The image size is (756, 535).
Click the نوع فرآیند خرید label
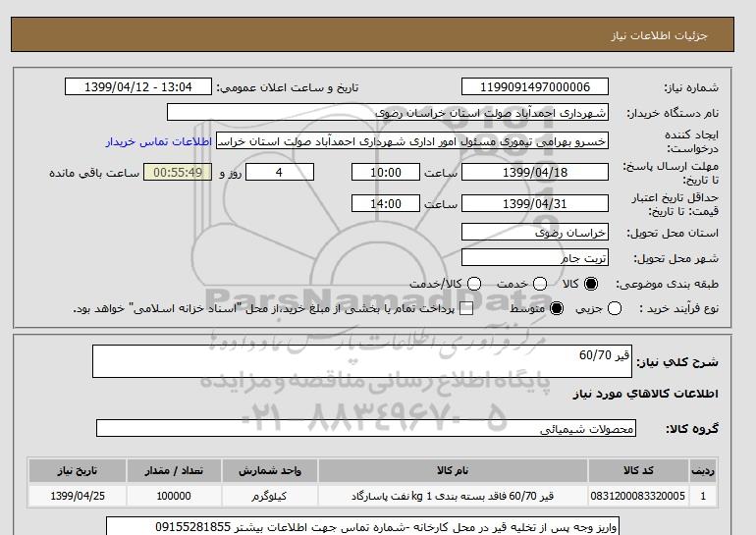coord(678,308)
